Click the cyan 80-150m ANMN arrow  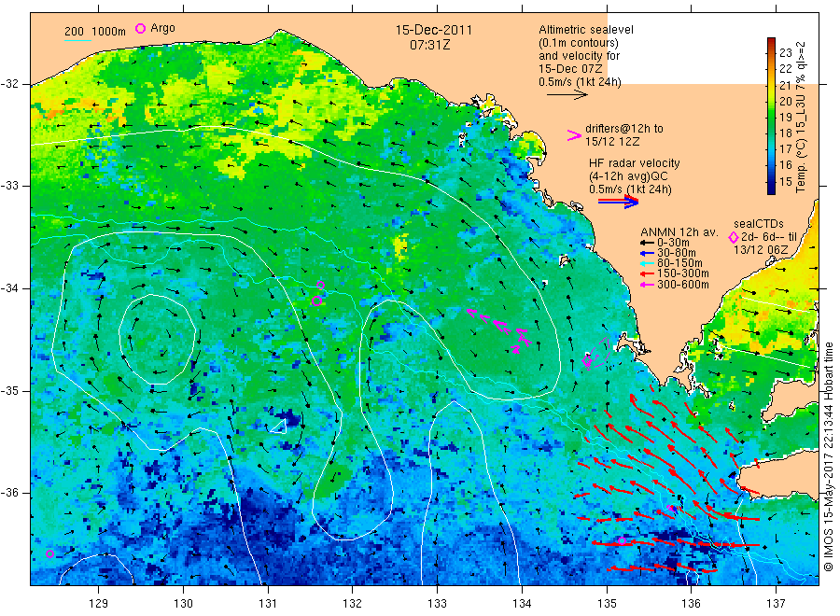647,263
